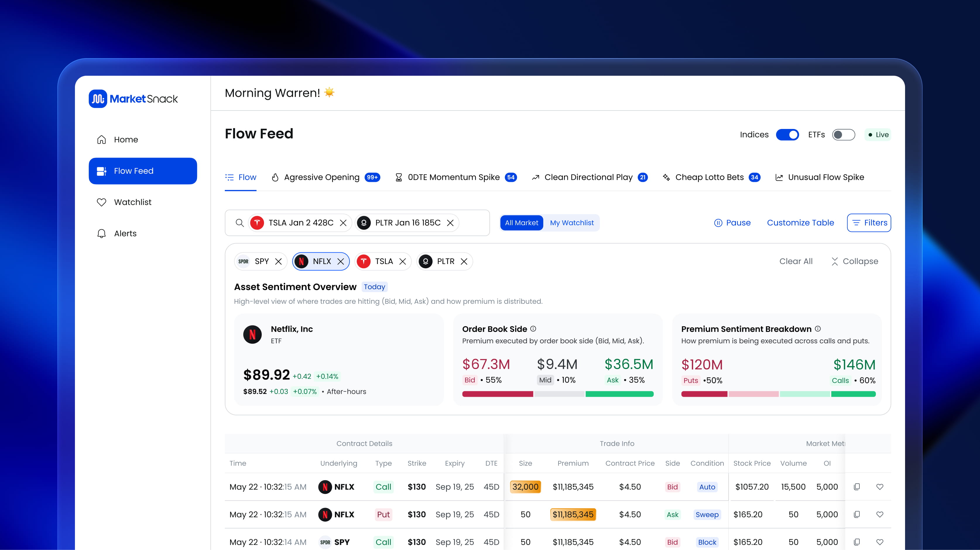Open the 0DTE Momentum Spike tab
Screen dimensions: 980x550
coord(453,177)
